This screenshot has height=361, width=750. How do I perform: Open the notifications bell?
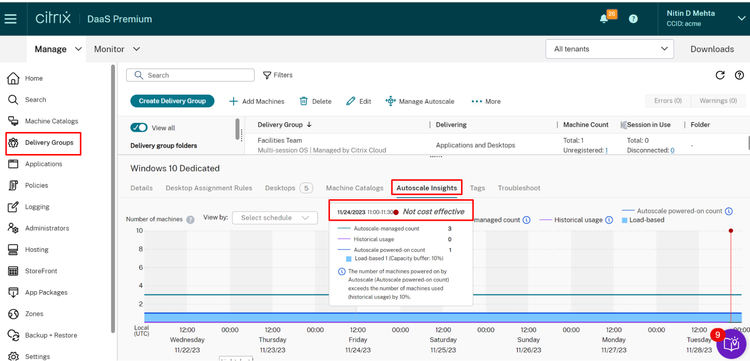click(x=604, y=19)
